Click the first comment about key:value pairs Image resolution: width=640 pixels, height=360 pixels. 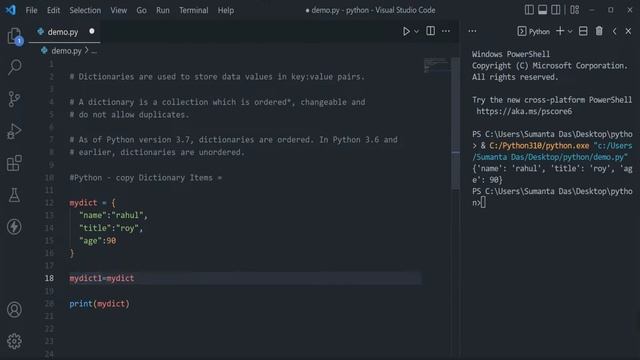click(x=217, y=77)
